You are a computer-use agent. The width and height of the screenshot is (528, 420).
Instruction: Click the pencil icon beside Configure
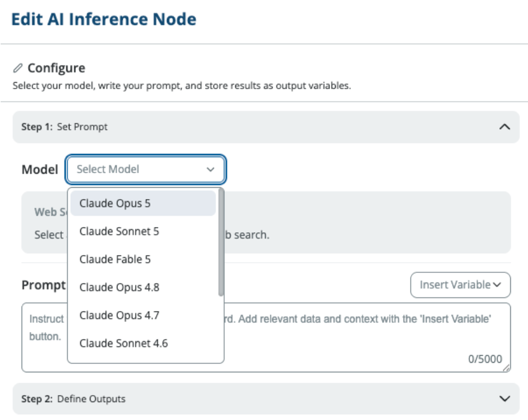click(17, 68)
